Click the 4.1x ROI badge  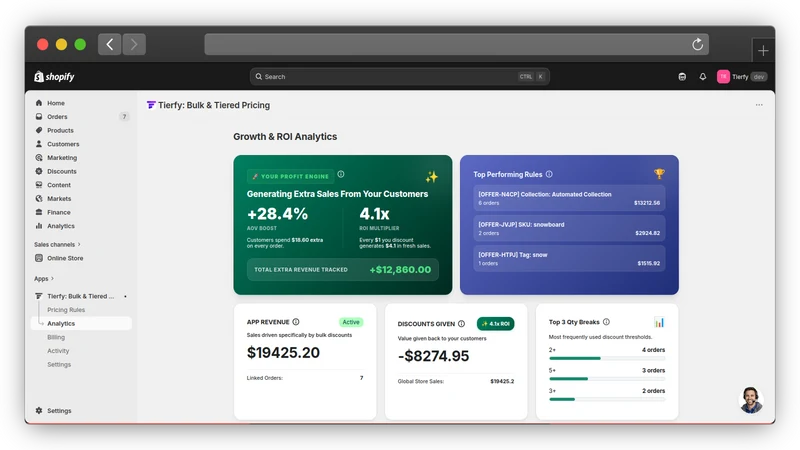[495, 324]
